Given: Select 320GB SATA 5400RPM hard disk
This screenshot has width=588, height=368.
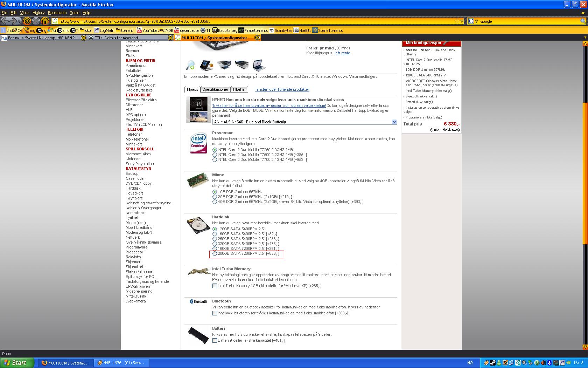Looking at the screenshot, I should coord(215,244).
